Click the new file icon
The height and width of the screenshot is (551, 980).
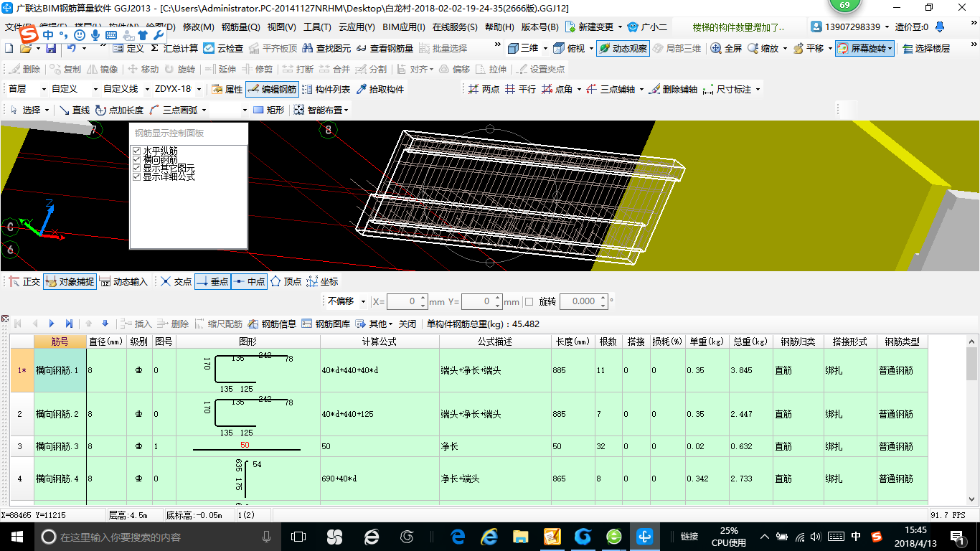pyautogui.click(x=8, y=48)
